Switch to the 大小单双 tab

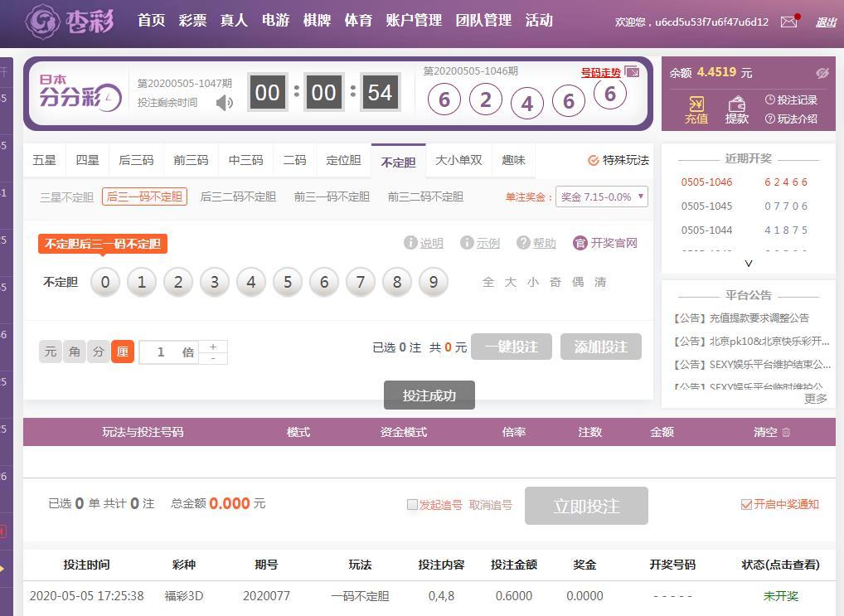(458, 161)
